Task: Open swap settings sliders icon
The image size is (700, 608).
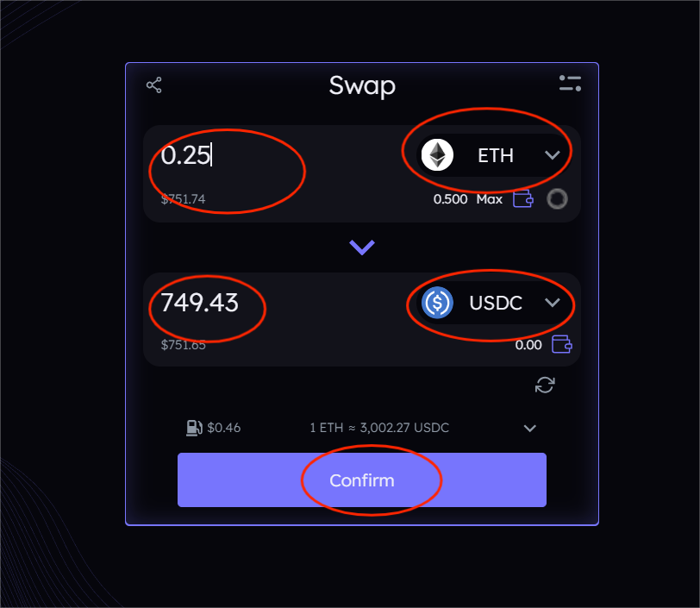Action: pos(570,84)
